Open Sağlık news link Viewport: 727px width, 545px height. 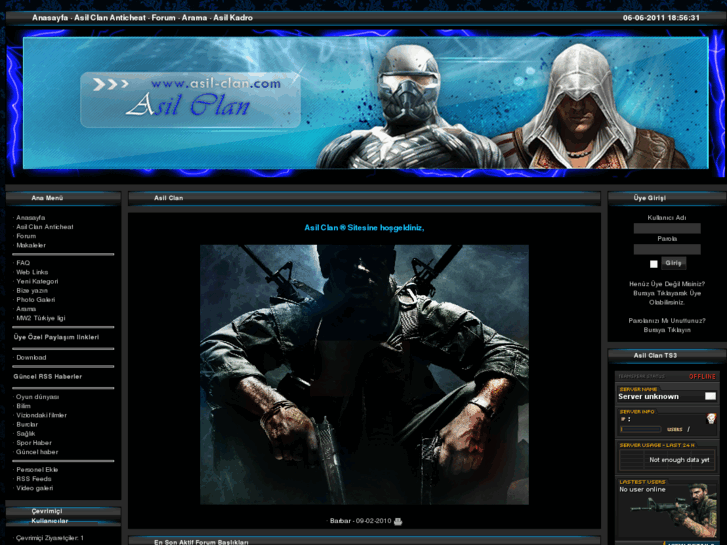coord(26,434)
